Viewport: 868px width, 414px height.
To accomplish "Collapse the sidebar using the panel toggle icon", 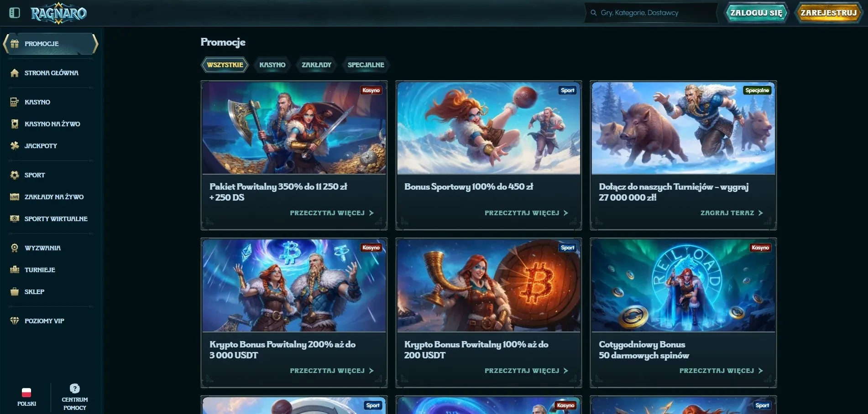I will click(15, 13).
